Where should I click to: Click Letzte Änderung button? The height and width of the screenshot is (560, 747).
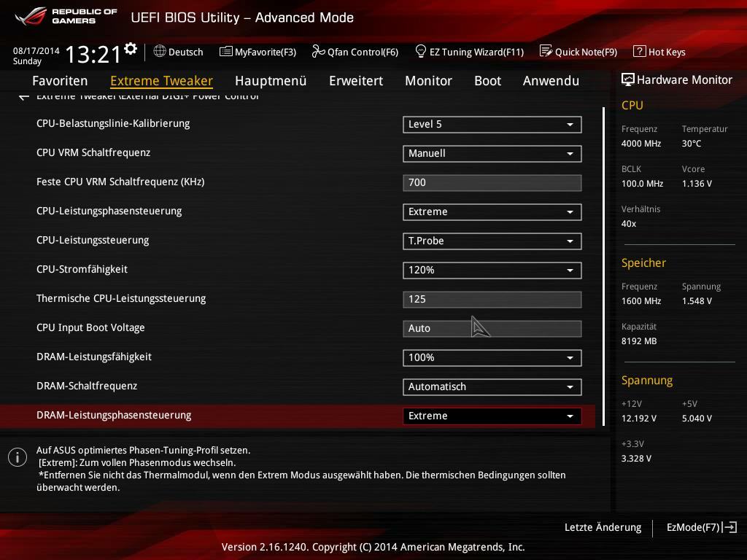click(603, 527)
